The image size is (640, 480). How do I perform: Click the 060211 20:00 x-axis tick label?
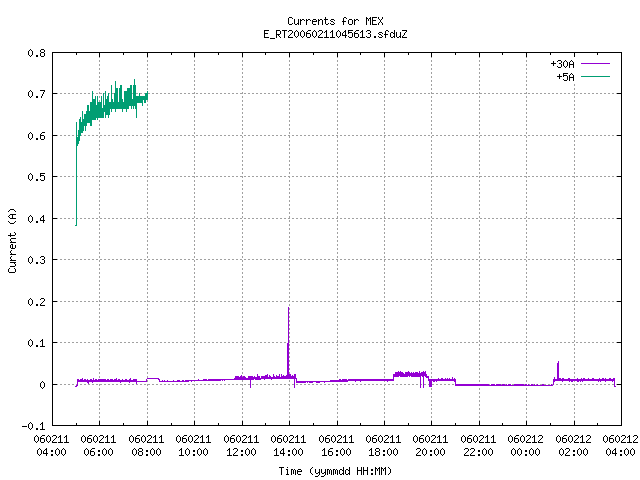coord(431,446)
